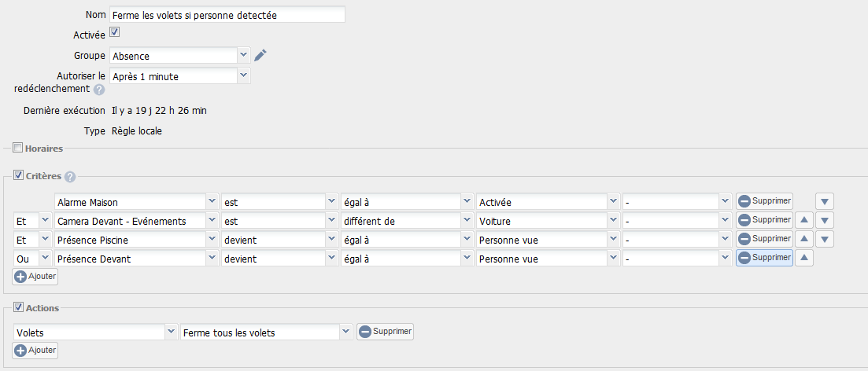Uncheck the Activée checkbox

(115, 32)
